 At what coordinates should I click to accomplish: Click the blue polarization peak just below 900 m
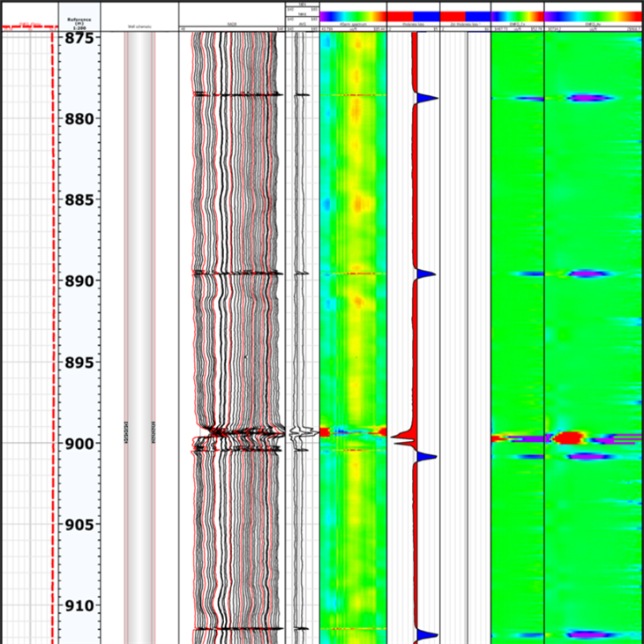click(x=428, y=456)
